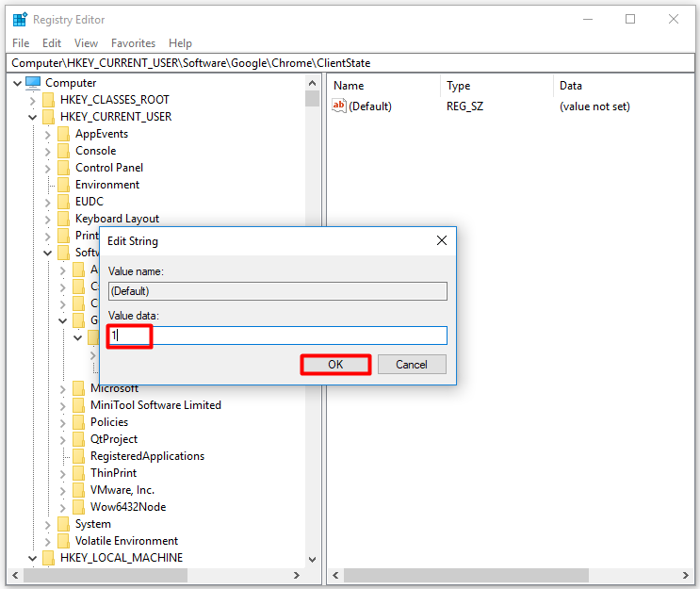Click the tree pane horizontal scroll right arrow

tap(297, 575)
